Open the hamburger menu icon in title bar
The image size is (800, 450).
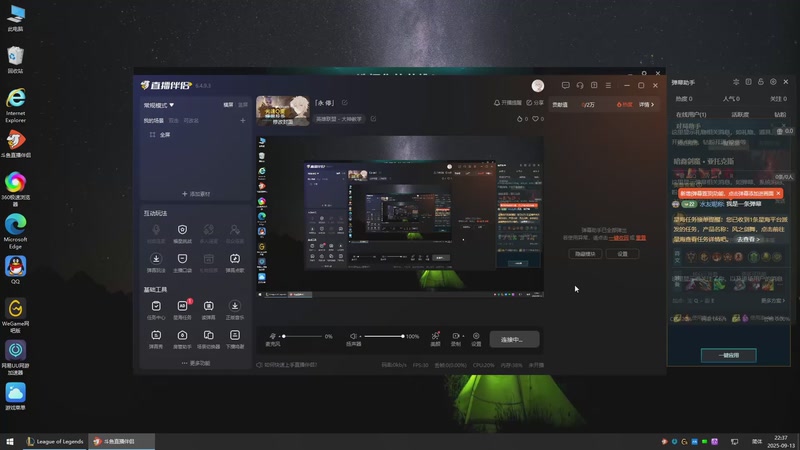click(608, 86)
